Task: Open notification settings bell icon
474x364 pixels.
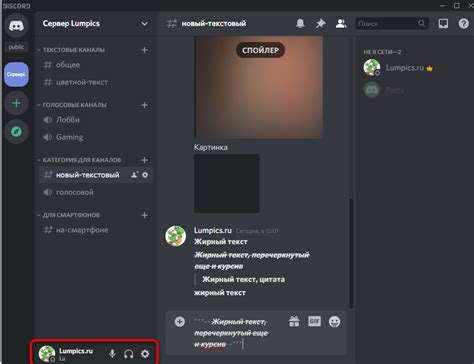Action: click(x=300, y=23)
